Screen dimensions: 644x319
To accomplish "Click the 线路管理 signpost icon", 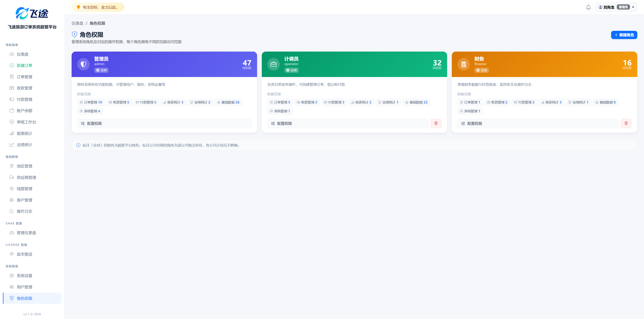I will point(12,189).
